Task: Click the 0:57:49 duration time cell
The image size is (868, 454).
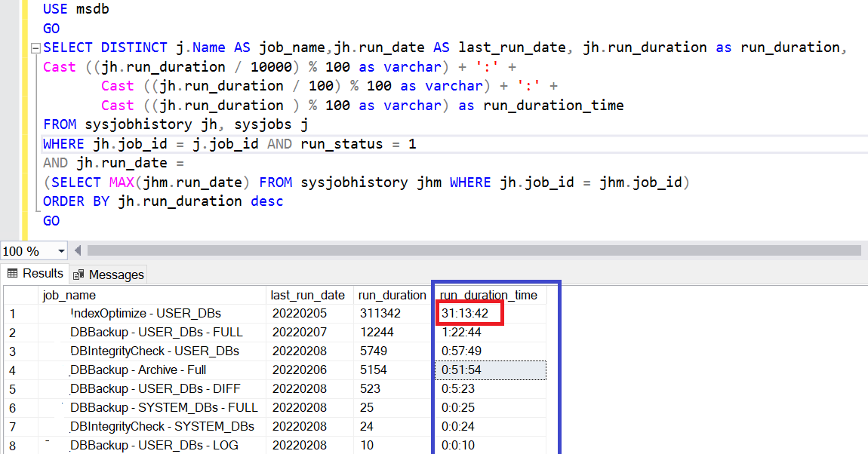Action: (491, 351)
